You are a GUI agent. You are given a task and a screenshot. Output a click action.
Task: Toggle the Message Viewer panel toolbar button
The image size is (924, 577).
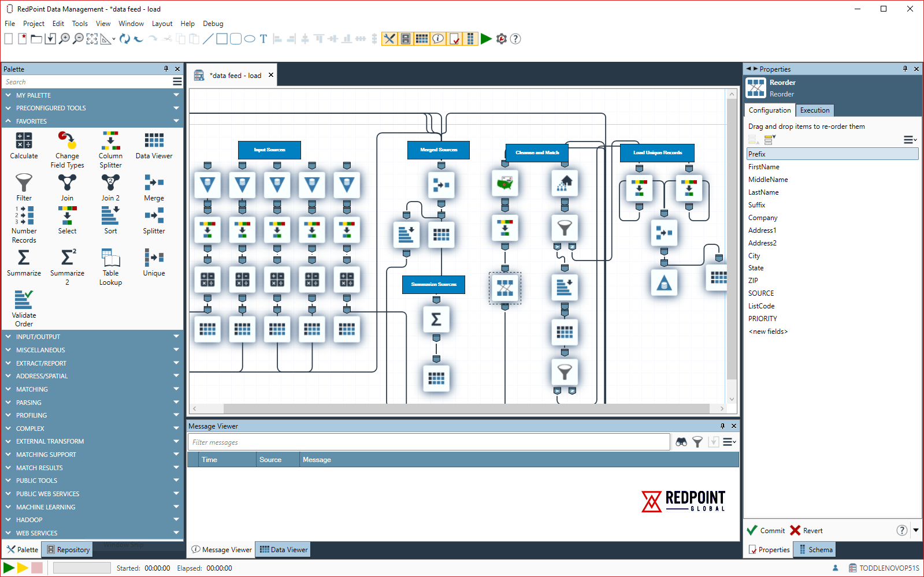438,39
